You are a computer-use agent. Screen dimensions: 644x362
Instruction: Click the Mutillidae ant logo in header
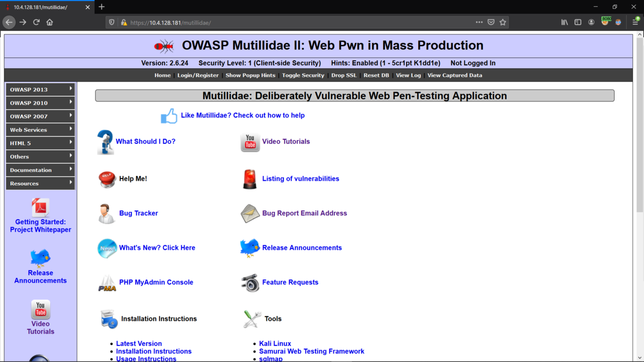164,46
